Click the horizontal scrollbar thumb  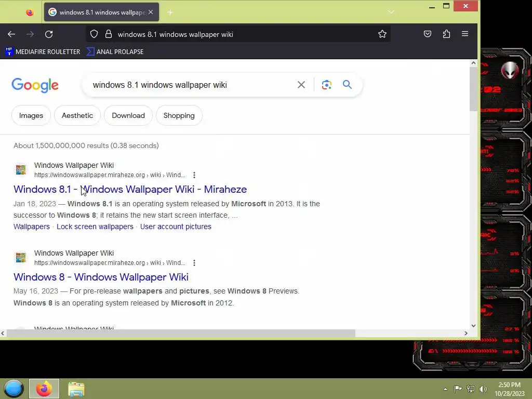point(181,333)
